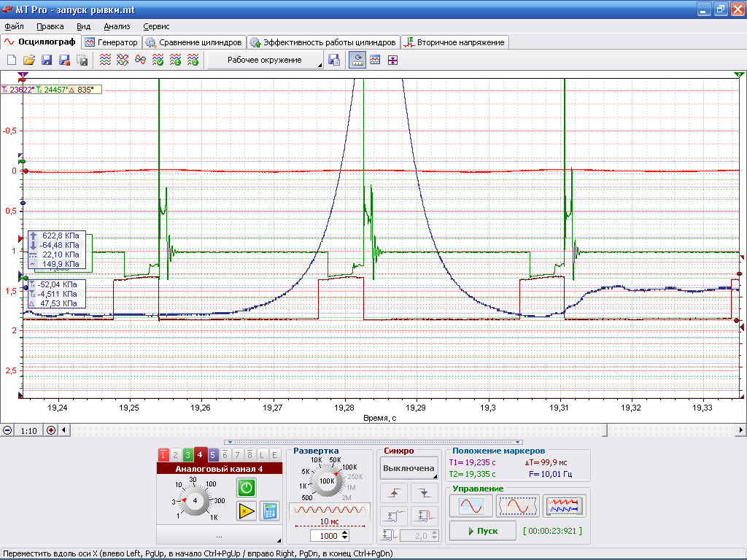747x560 pixels.
Task: Collapse the bottom control panel dotted handle
Action: click(x=373, y=442)
